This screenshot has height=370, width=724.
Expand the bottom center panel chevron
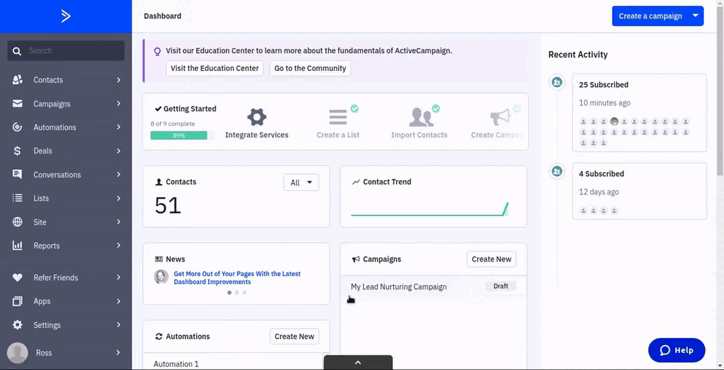tap(358, 363)
